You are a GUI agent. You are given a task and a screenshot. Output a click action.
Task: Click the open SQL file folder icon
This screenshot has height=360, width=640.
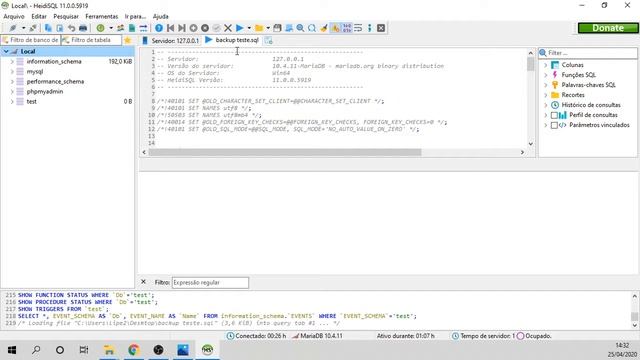tap(259, 28)
